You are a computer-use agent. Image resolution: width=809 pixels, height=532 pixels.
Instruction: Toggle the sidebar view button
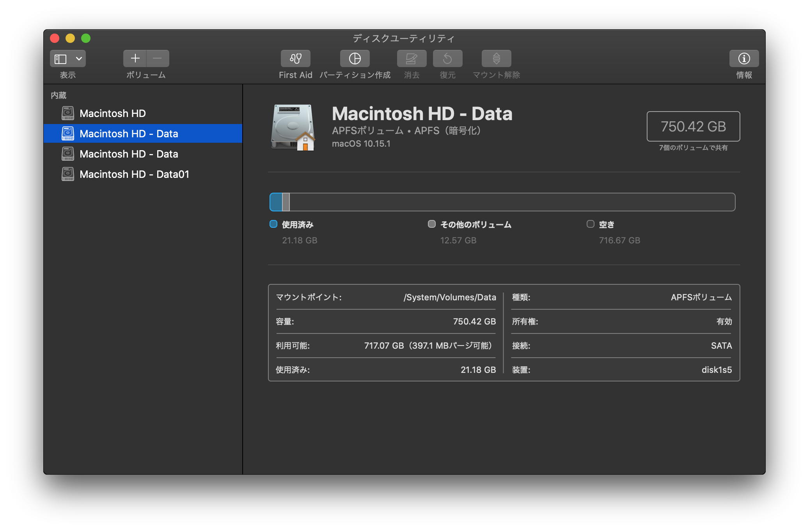[61, 59]
